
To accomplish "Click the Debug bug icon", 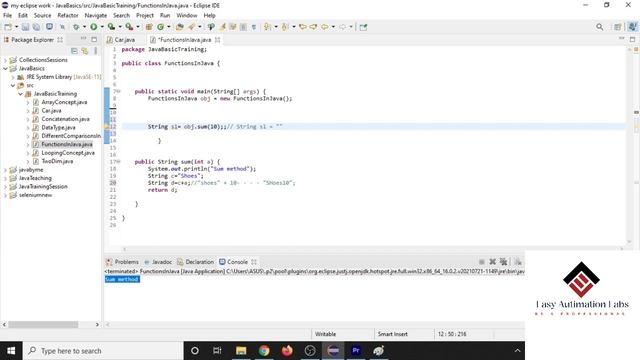I will tap(76, 27).
